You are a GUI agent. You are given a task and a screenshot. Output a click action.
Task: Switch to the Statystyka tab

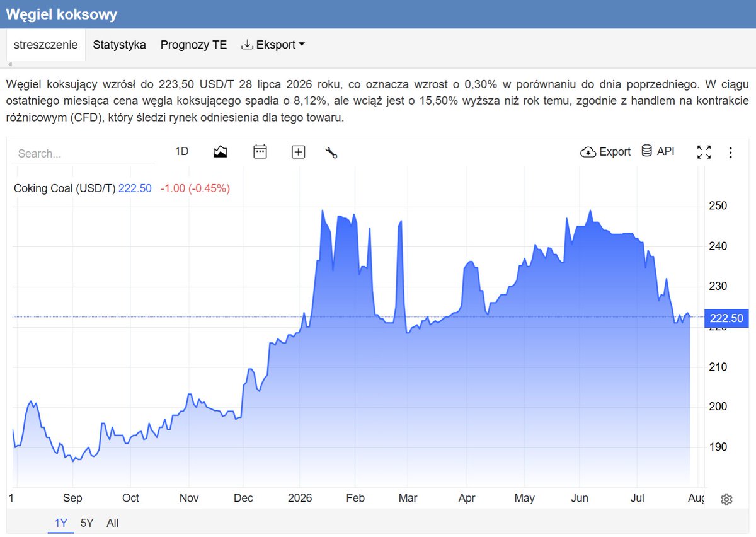point(119,45)
